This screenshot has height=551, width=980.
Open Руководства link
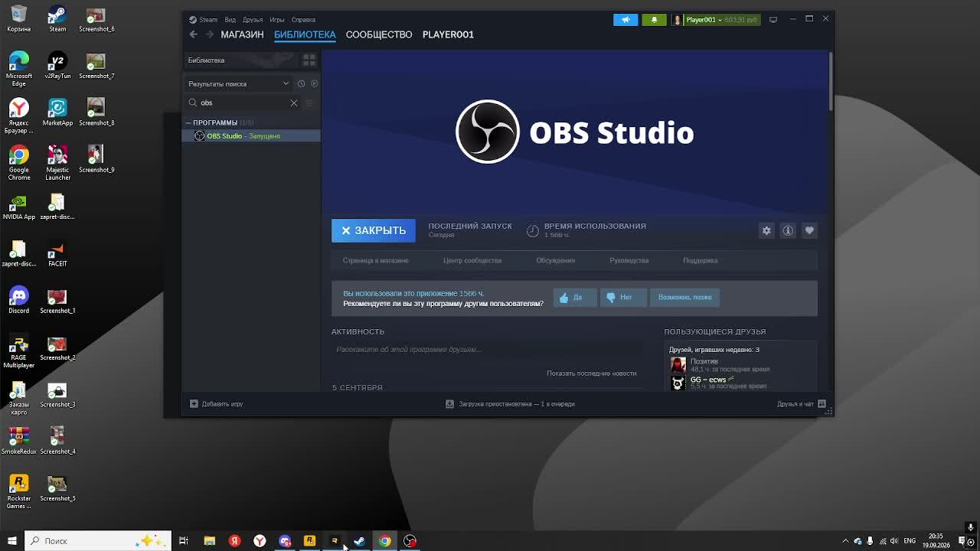tap(629, 260)
